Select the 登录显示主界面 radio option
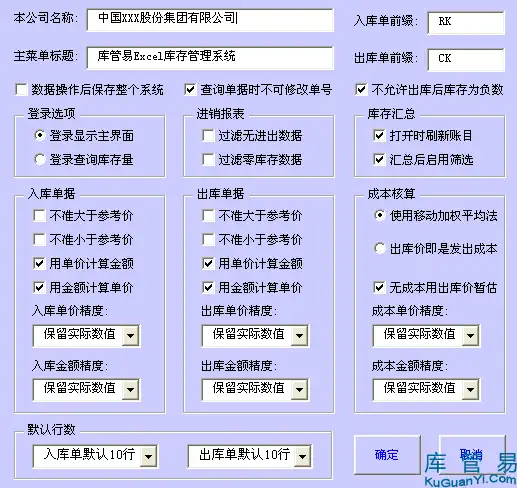 40,135
